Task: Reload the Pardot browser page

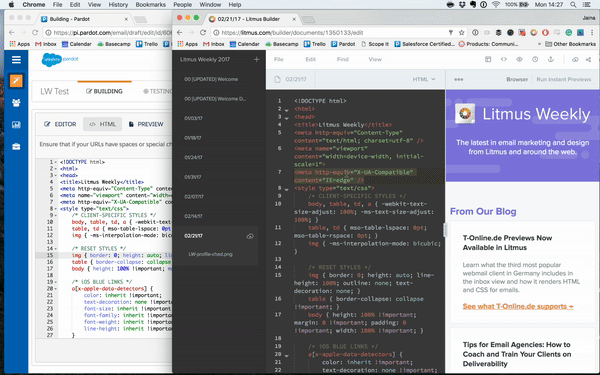Action: click(35, 33)
